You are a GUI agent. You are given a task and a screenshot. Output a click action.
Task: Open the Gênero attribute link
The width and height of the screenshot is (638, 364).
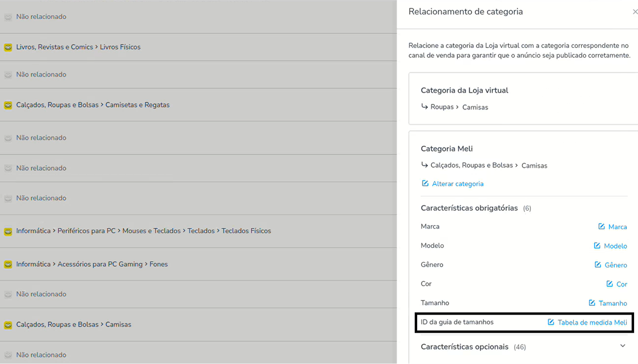pos(616,265)
